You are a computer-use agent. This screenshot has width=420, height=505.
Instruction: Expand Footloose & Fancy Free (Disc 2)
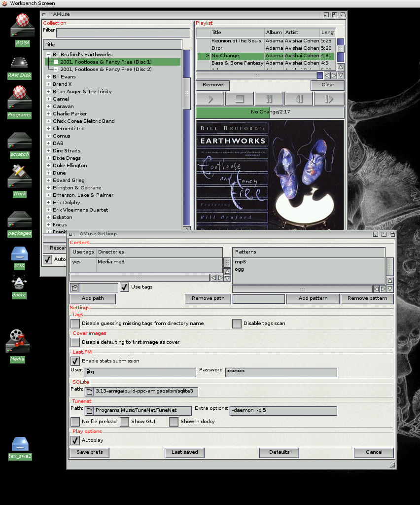pos(56,69)
